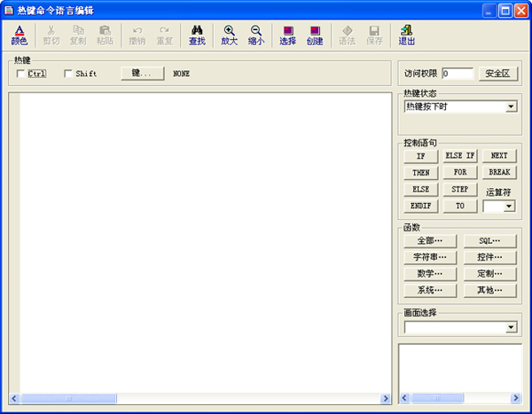532x414 pixels.
Task: Click the 访问权限 input field
Action: [x=458, y=74]
